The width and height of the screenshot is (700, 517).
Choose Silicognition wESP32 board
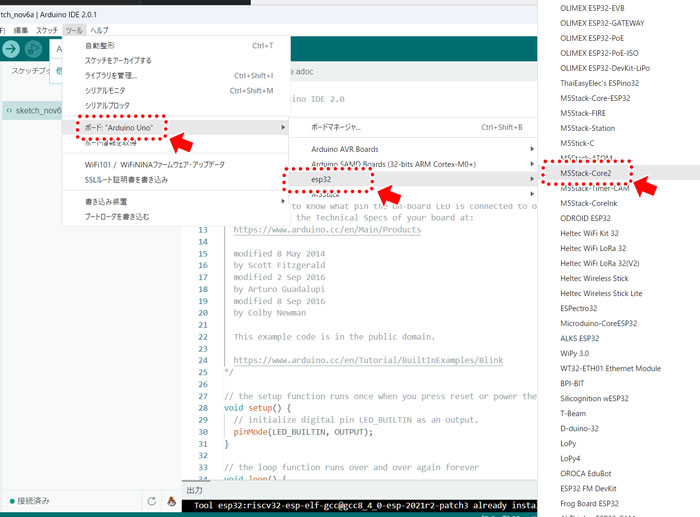(594, 398)
